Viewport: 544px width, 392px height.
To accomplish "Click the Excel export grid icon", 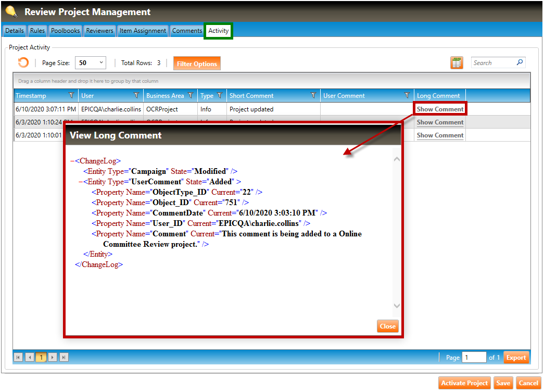I will 457,63.
